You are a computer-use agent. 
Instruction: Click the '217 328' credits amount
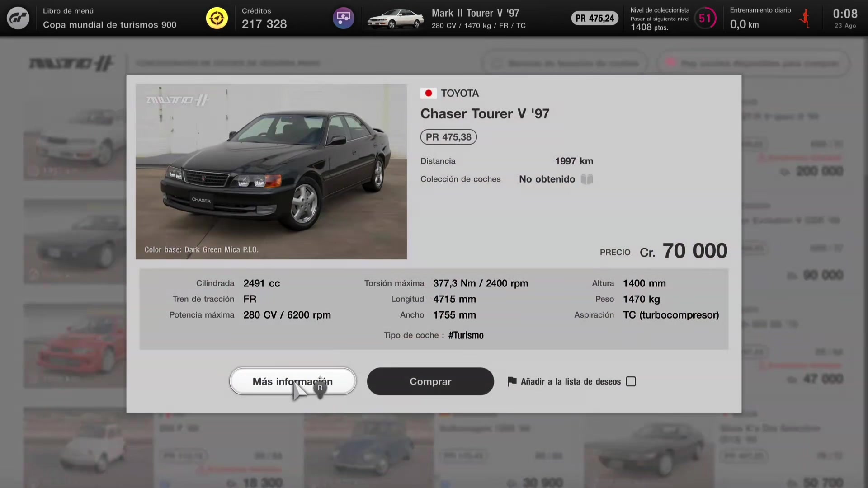pos(264,24)
